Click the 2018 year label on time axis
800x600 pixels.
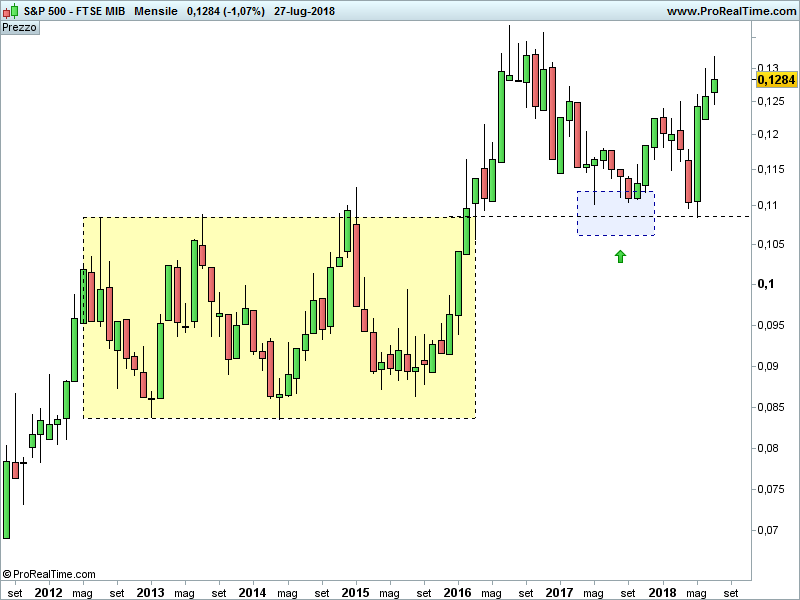(663, 592)
